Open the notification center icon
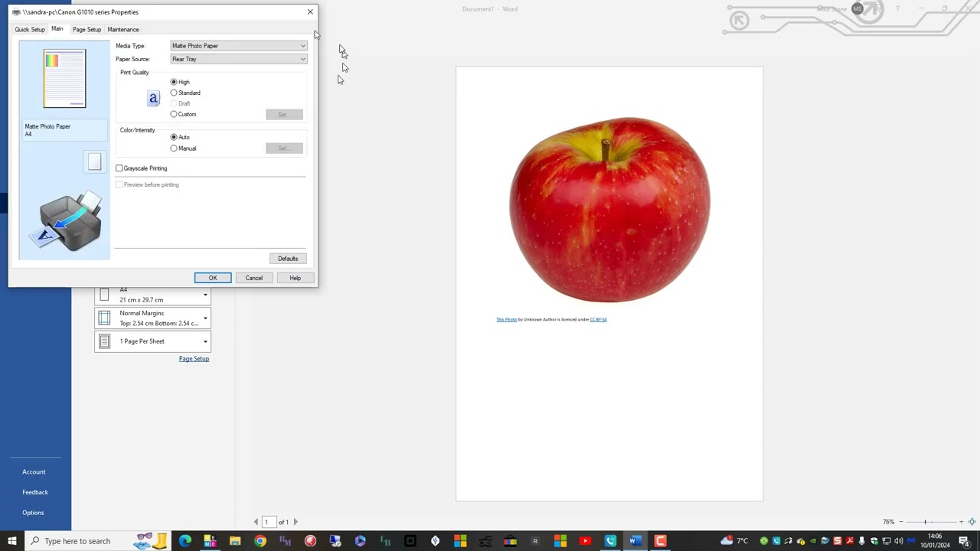This screenshot has width=980, height=551. tap(965, 541)
